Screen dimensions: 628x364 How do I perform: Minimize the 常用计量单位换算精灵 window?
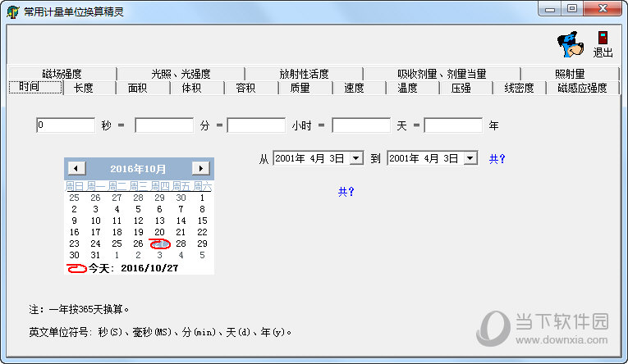pos(550,9)
